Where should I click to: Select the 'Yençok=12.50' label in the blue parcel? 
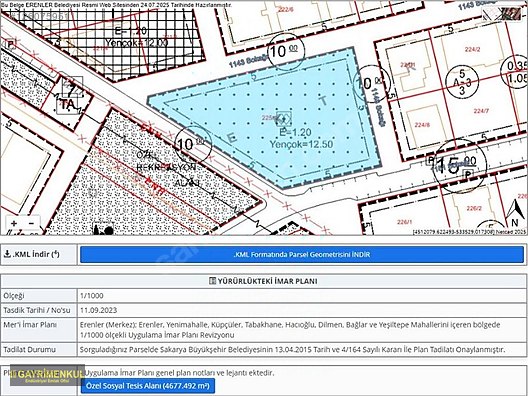301,144
